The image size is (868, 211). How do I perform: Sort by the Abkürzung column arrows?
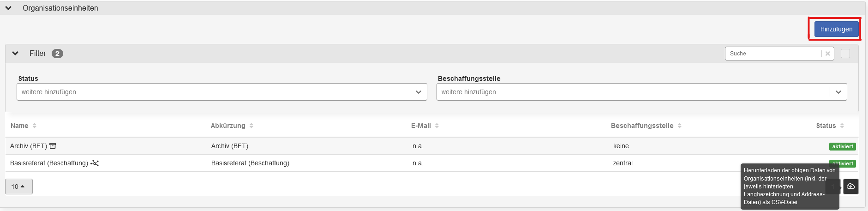(x=251, y=126)
